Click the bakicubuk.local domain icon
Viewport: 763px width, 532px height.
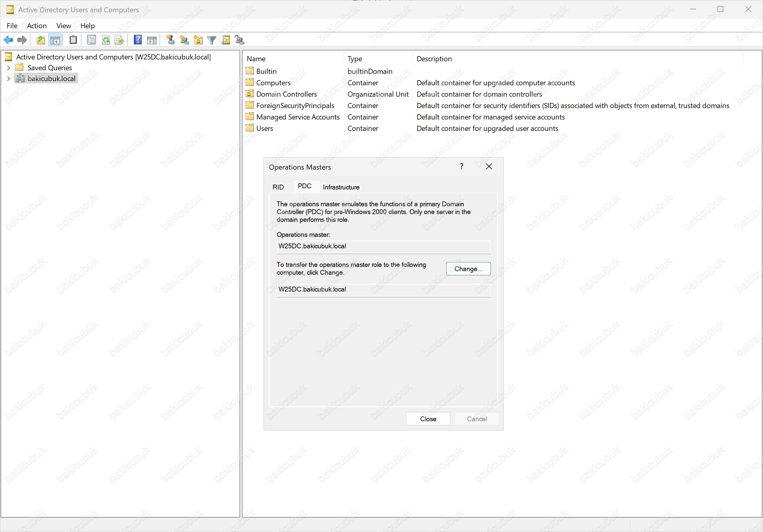(x=20, y=78)
